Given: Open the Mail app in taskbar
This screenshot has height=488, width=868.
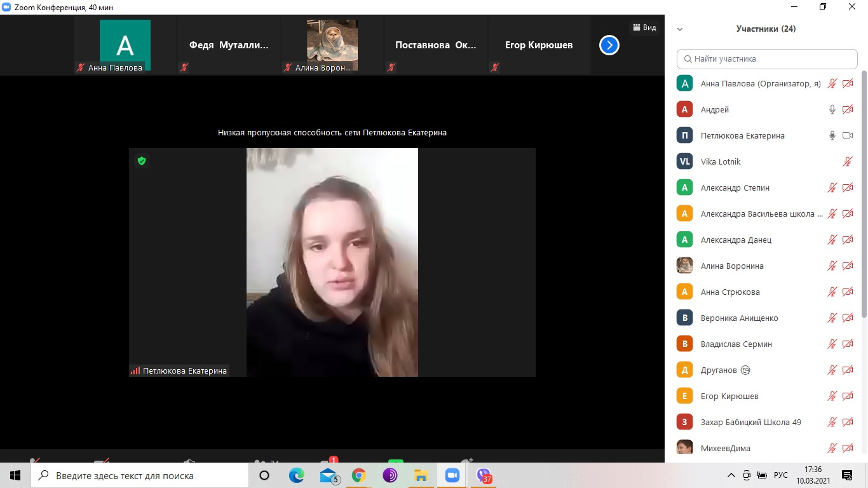Looking at the screenshot, I should [328, 475].
